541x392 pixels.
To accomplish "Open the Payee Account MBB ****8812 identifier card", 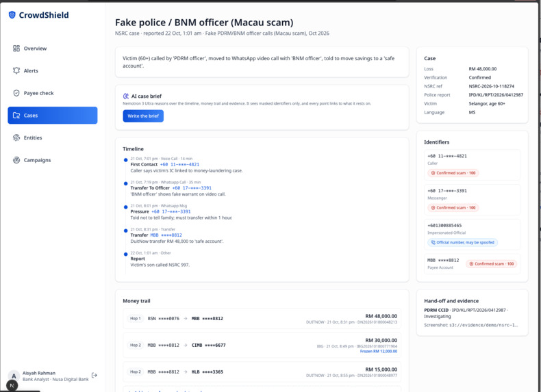I will point(472,264).
